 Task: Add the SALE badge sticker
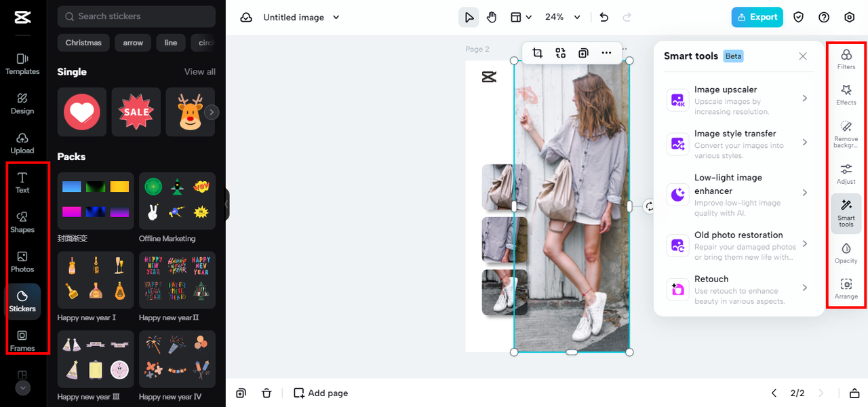coord(136,112)
